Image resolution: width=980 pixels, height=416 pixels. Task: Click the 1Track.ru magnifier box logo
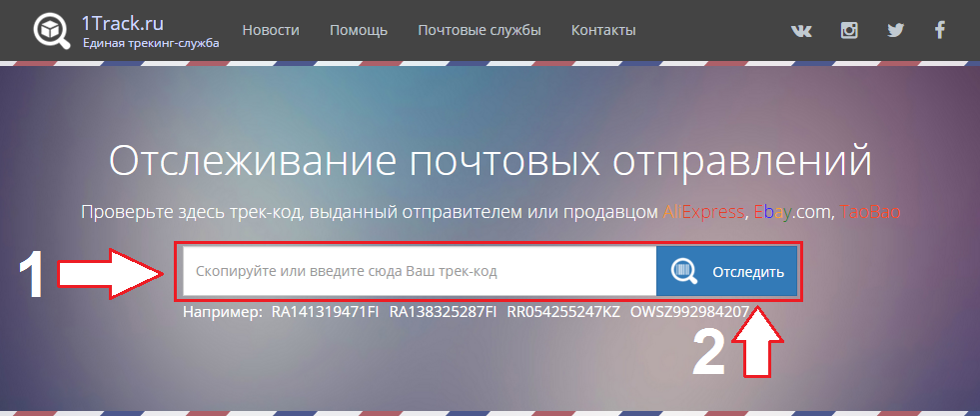pyautogui.click(x=53, y=30)
